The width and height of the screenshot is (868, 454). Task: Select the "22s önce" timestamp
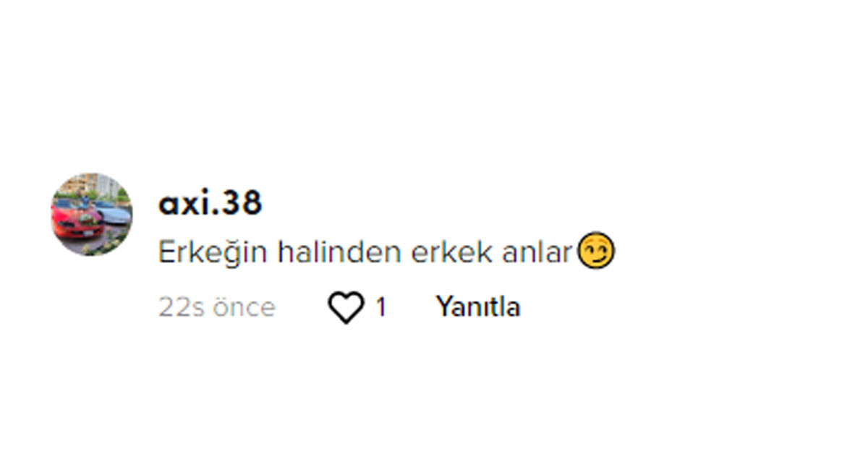pyautogui.click(x=217, y=308)
